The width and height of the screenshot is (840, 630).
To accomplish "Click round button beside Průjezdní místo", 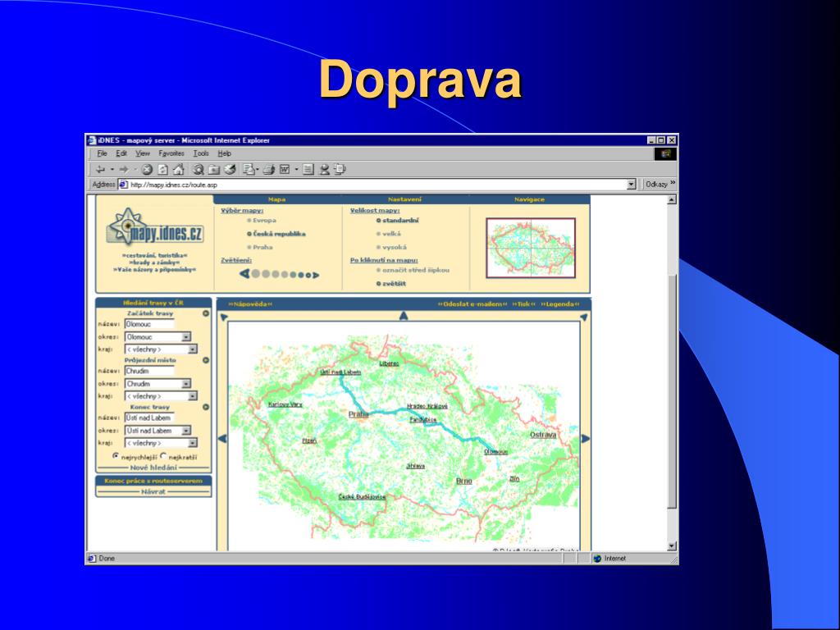I will tap(206, 361).
